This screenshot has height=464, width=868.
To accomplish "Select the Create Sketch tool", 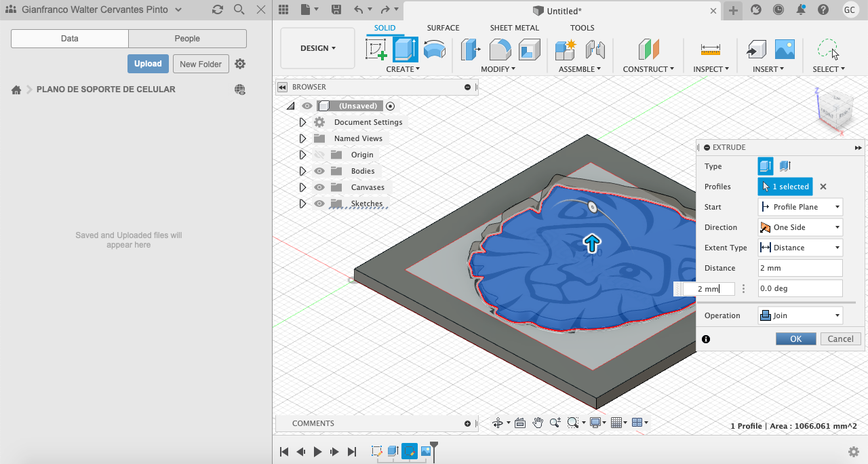I will pos(376,50).
